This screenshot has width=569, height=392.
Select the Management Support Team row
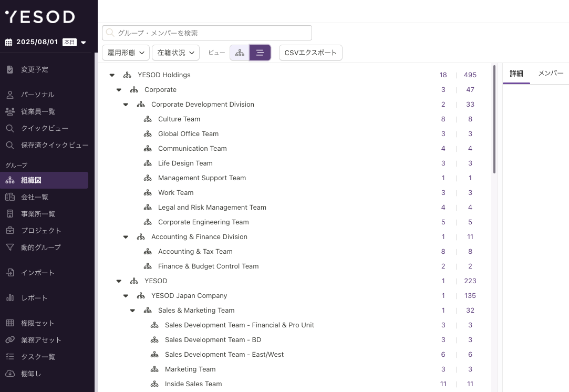pos(295,178)
